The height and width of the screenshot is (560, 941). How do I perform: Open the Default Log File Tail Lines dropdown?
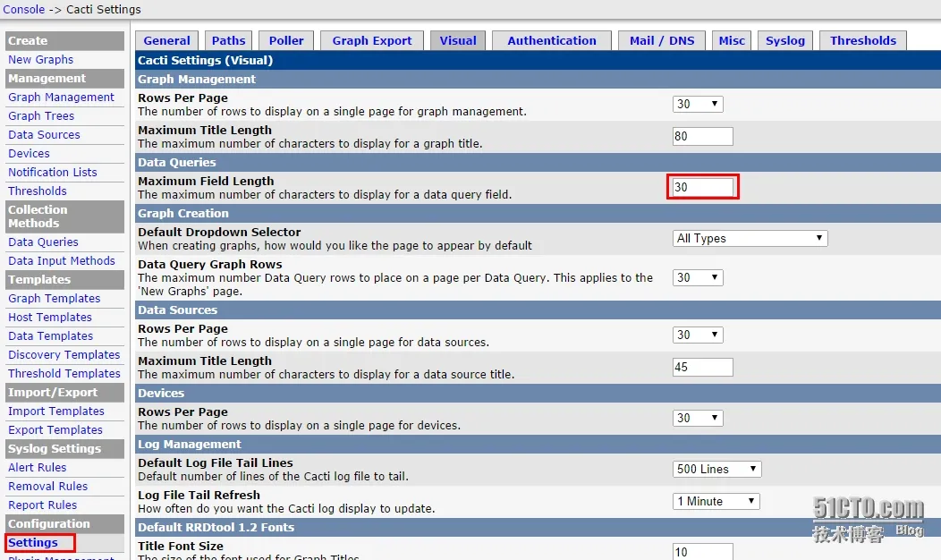pos(716,469)
